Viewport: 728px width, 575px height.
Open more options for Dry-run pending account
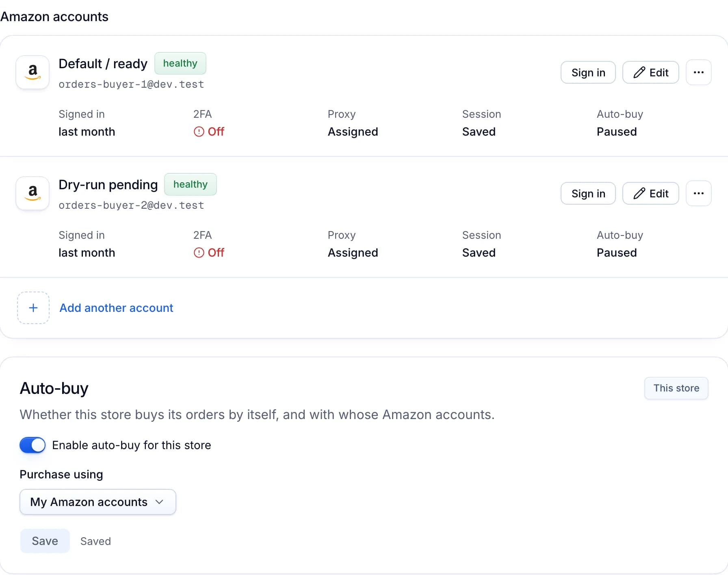698,193
